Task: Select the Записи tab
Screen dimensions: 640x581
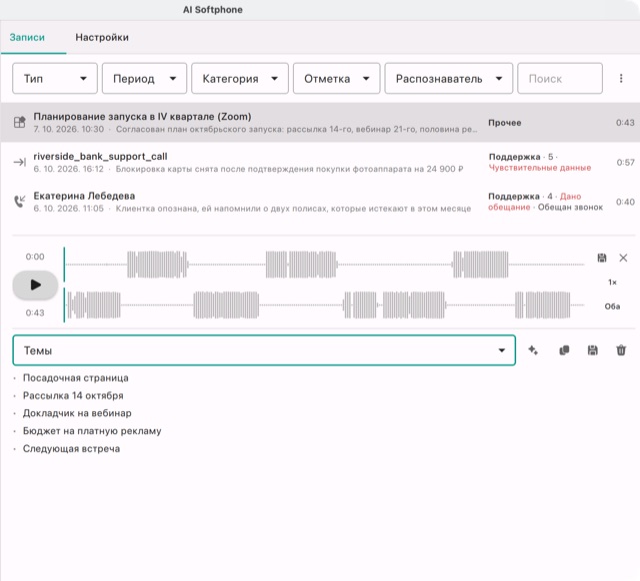Action: pos(27,37)
